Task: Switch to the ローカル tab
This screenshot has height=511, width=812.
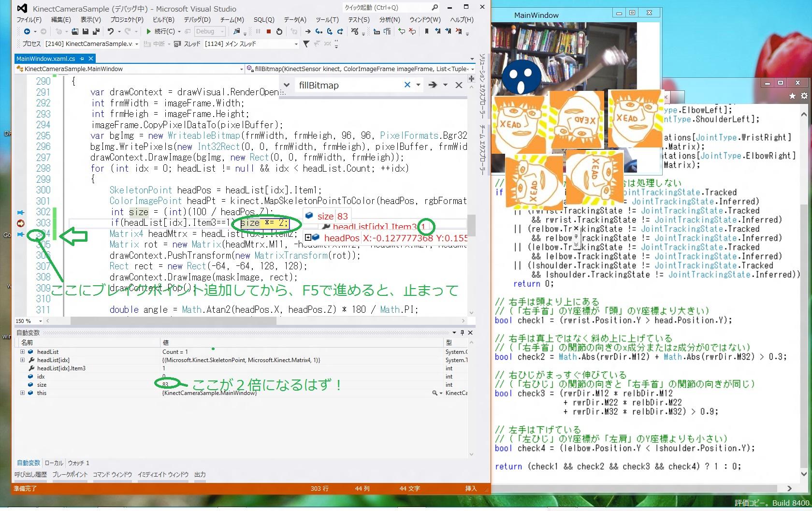Action: 54,463
